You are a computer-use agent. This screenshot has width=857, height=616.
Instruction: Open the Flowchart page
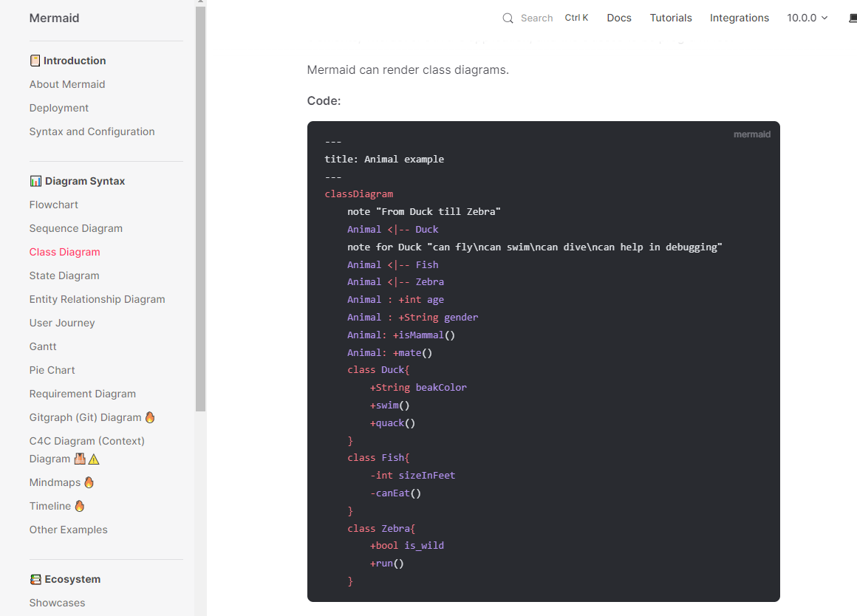(x=53, y=205)
